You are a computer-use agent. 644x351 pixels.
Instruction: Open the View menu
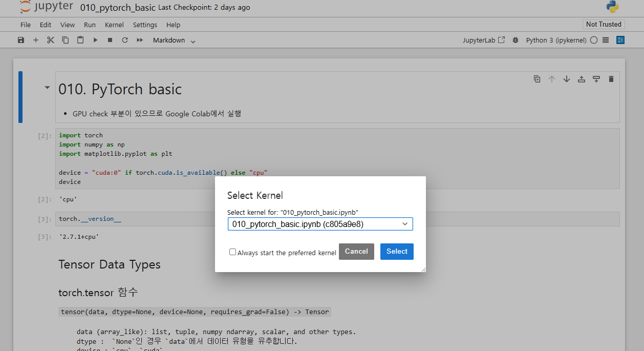coord(68,25)
